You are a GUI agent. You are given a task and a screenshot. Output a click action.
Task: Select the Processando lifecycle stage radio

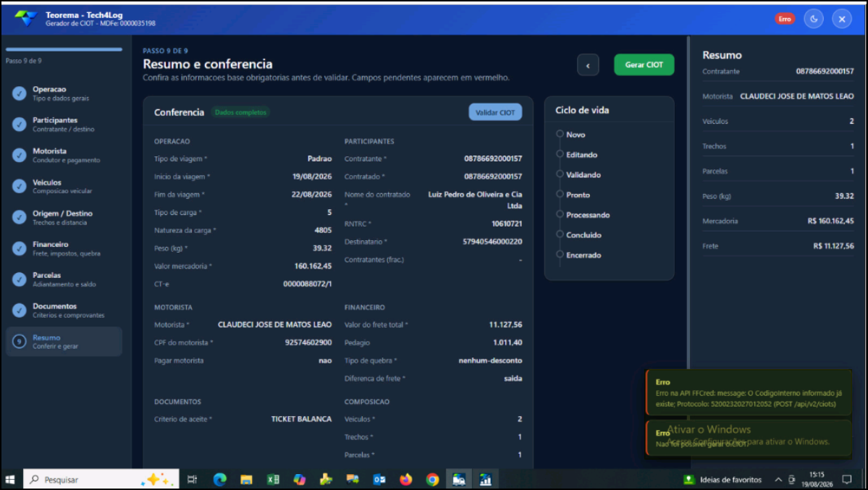[x=560, y=214]
